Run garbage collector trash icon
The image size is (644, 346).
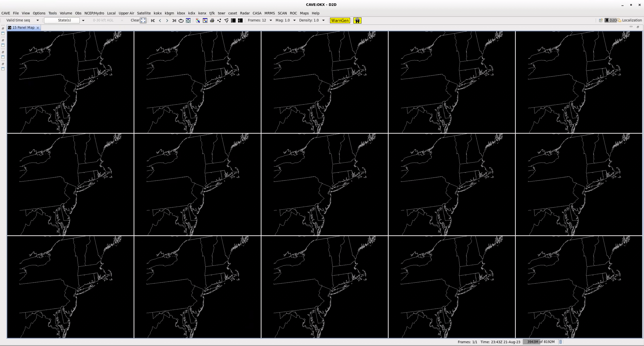pyautogui.click(x=561, y=342)
